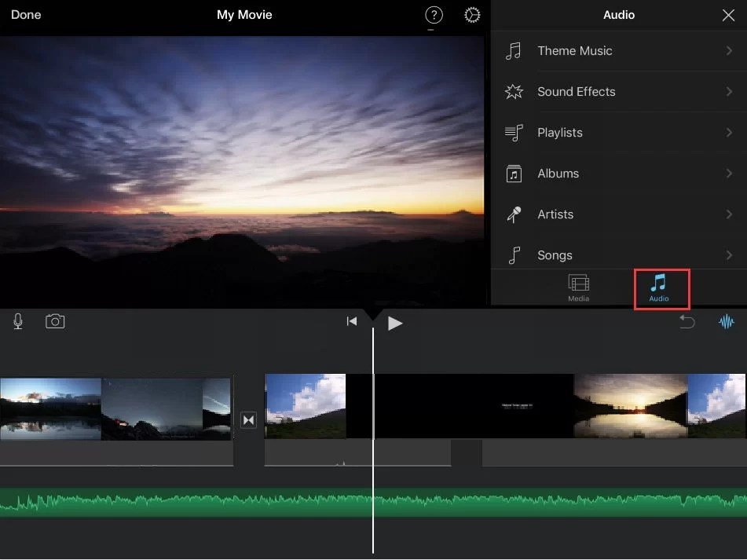747x560 pixels.
Task: Open the camera capture icon
Action: click(x=55, y=321)
